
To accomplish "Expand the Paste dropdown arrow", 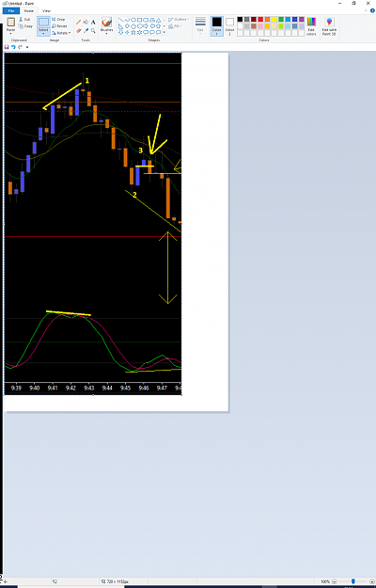I will (10, 33).
